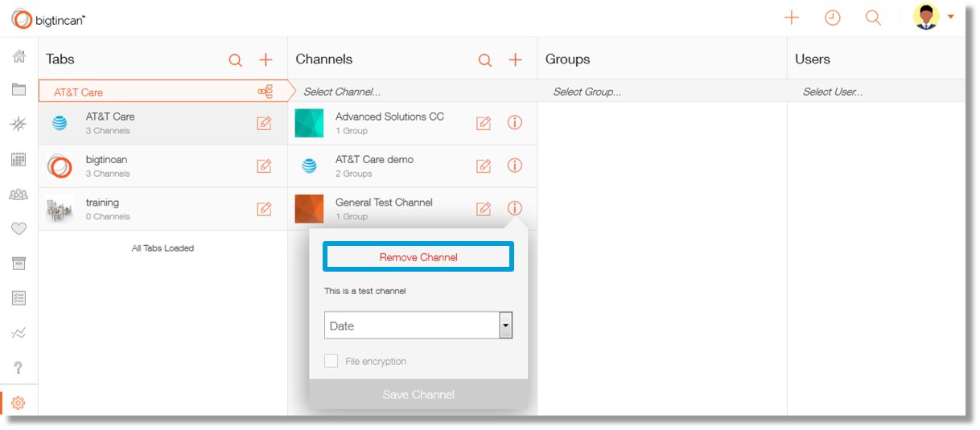Image resolution: width=980 pixels, height=430 pixels.
Task: Click the Select Group field
Action: point(661,92)
